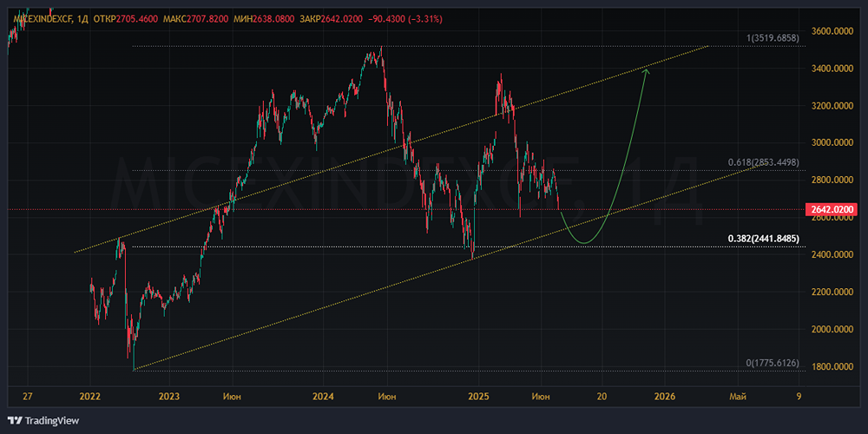Click the ЗАКР 2642.0200 close value
The image size is (868, 434).
(x=331, y=19)
